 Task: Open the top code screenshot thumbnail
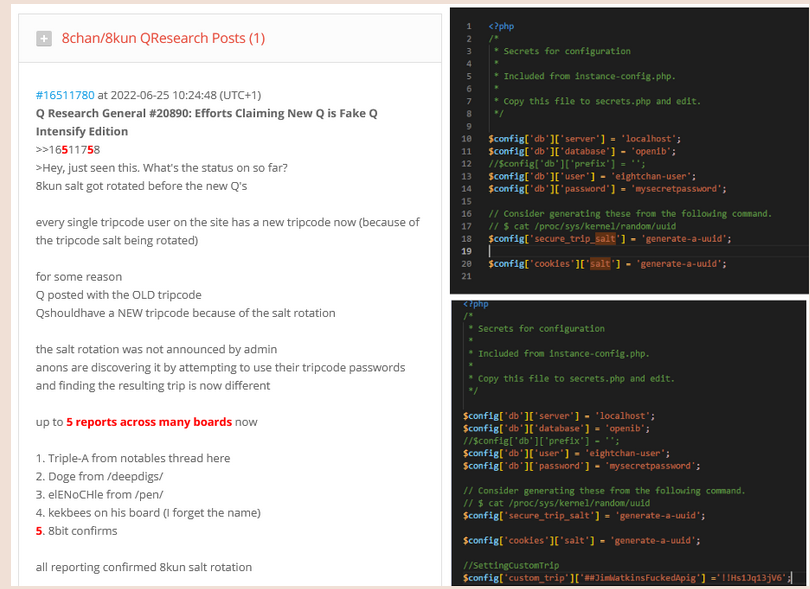point(629,151)
